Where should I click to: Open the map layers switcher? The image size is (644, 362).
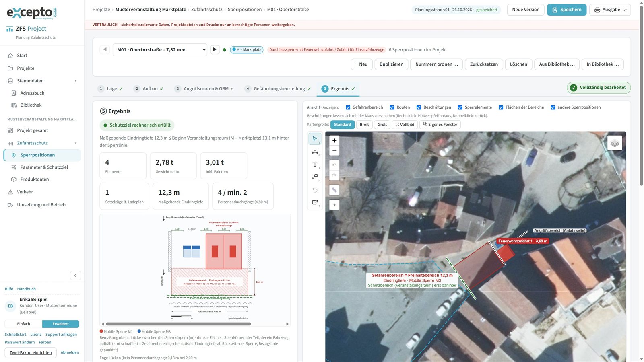click(615, 143)
